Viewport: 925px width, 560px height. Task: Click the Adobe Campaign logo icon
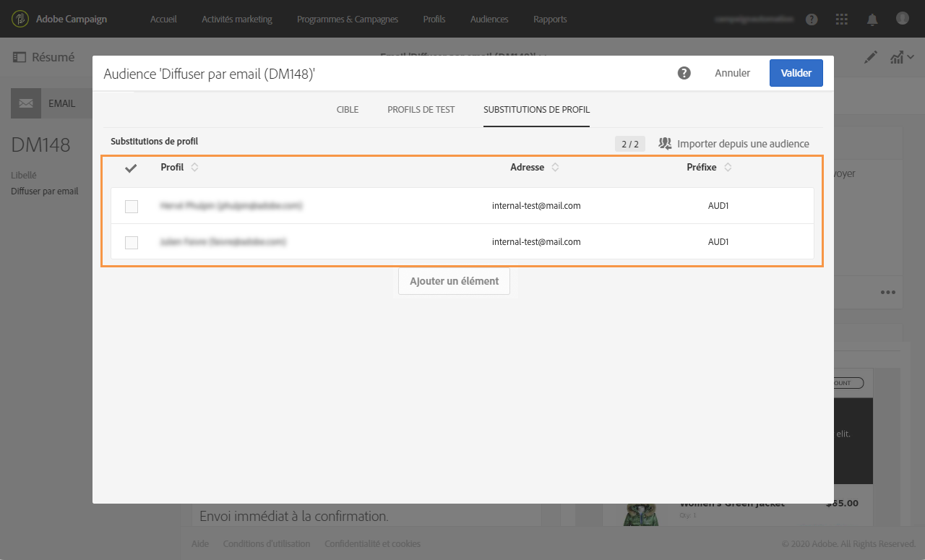click(x=20, y=19)
